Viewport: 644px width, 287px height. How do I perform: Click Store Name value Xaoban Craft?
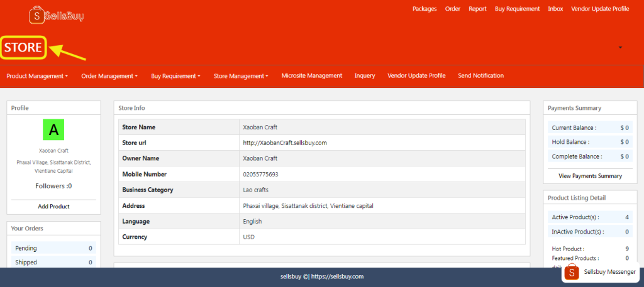click(260, 127)
